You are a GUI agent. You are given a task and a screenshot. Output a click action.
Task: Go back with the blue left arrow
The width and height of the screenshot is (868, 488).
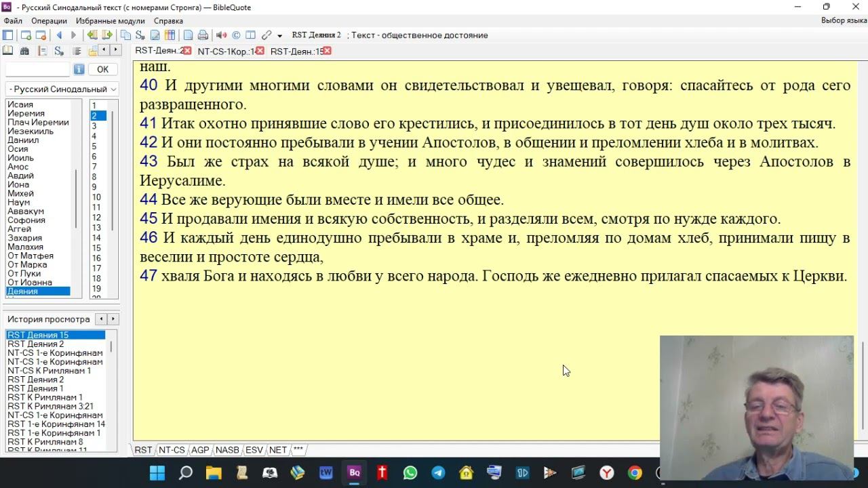[59, 35]
